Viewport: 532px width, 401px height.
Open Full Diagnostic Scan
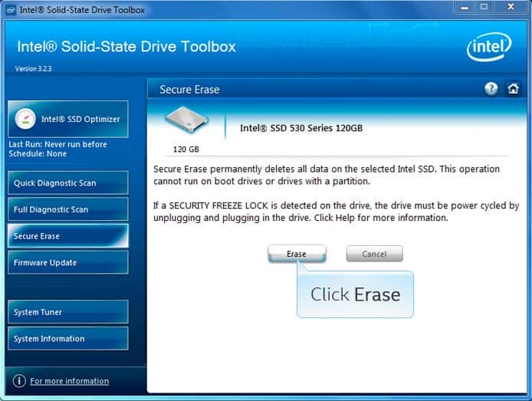point(68,209)
